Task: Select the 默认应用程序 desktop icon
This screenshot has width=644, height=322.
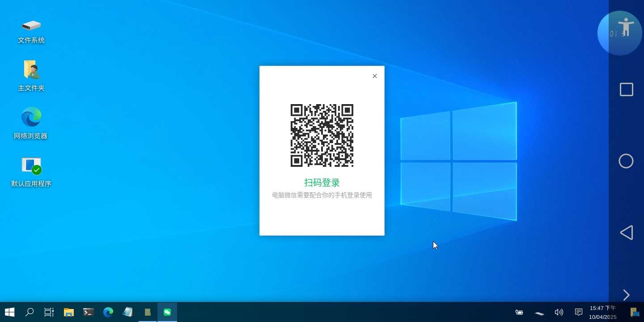Action: click(x=31, y=171)
